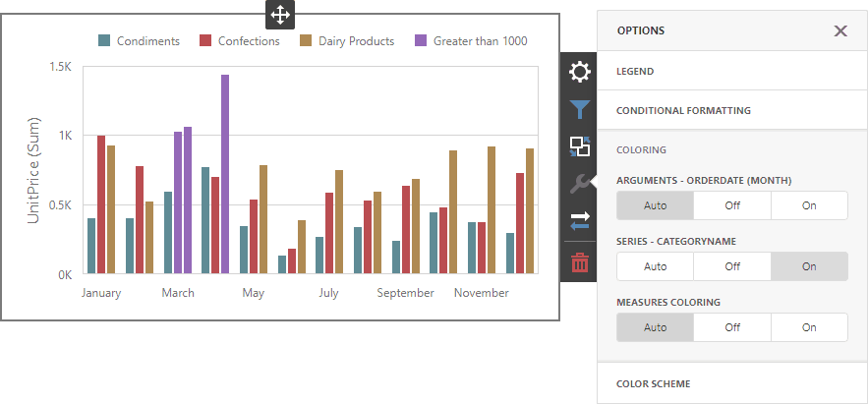Set Series CategoryName coloring to Auto
The image size is (868, 404).
point(655,266)
